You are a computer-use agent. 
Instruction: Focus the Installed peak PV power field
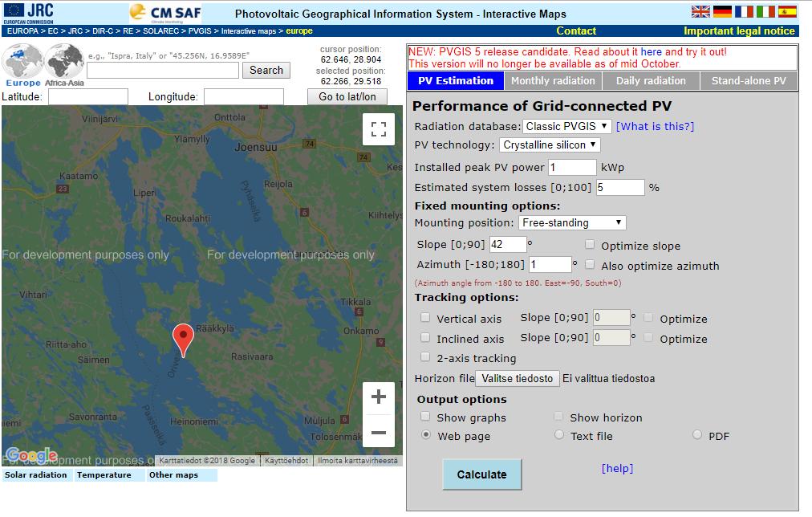coord(572,167)
